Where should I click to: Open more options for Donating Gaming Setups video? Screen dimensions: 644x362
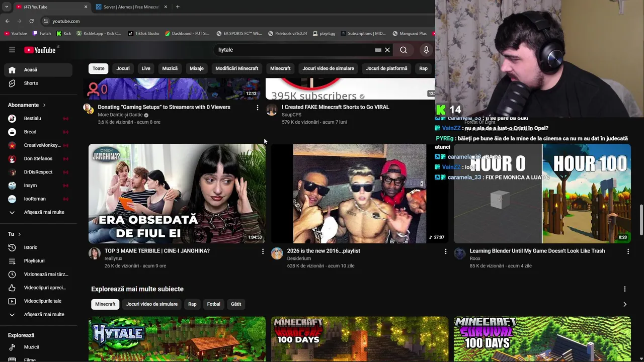257,108
